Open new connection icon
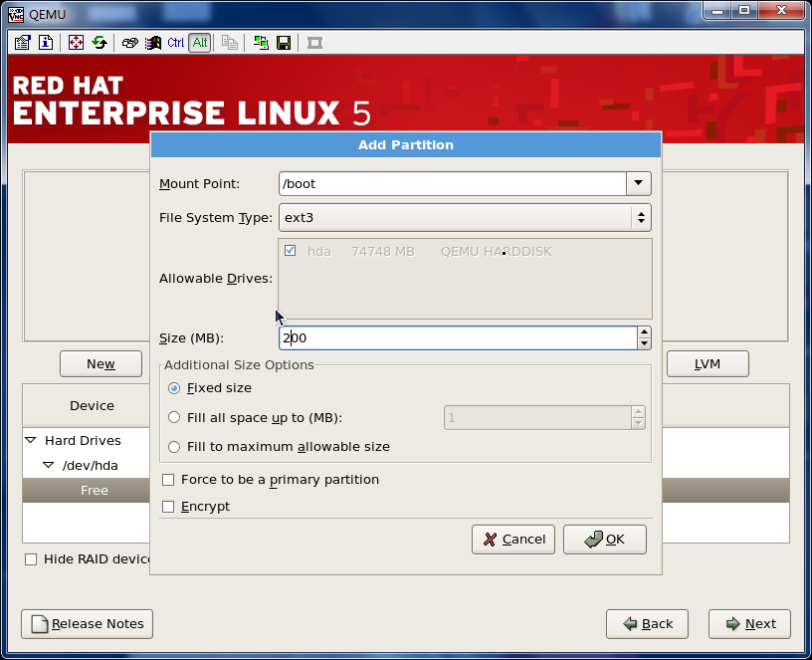Image resolution: width=812 pixels, height=660 pixels. [261, 43]
